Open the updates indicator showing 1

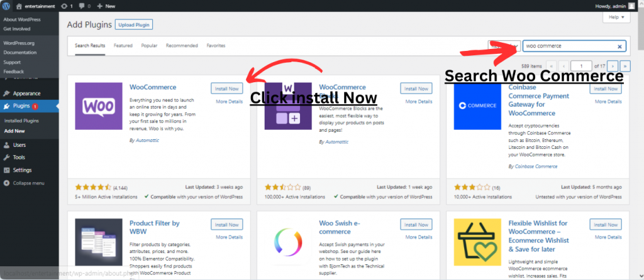tap(67, 6)
